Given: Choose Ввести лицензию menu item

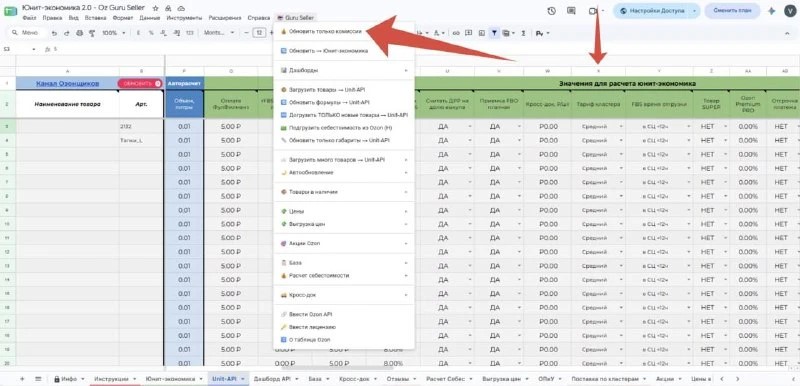Looking at the screenshot, I should [344, 327].
